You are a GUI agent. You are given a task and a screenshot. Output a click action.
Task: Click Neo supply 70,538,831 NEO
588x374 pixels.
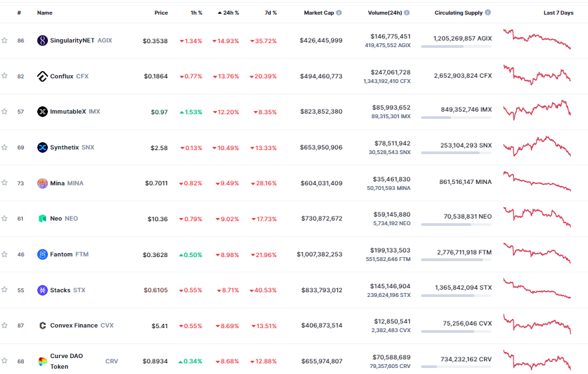(x=468, y=217)
